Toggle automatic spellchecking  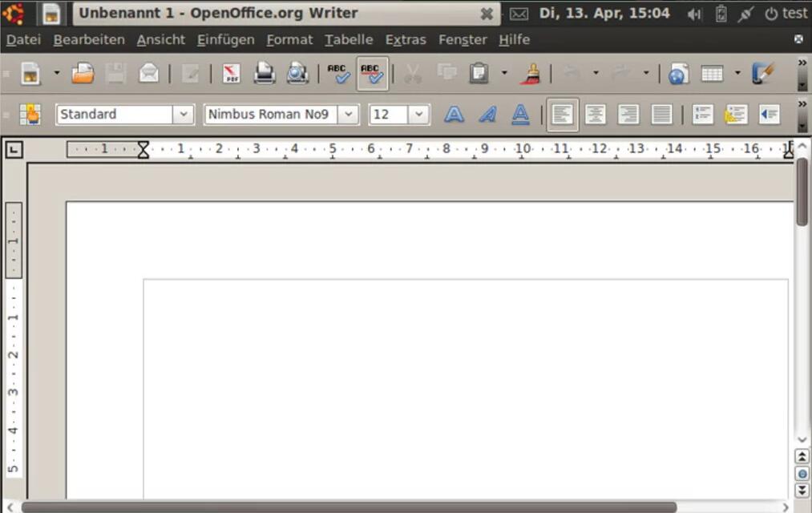point(372,74)
